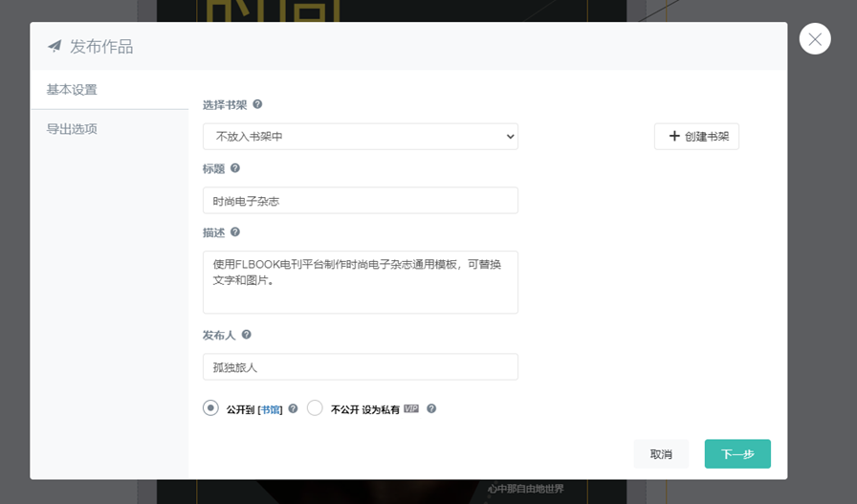
Task: Click the help icon after 公开到书馆
Action: (293, 408)
